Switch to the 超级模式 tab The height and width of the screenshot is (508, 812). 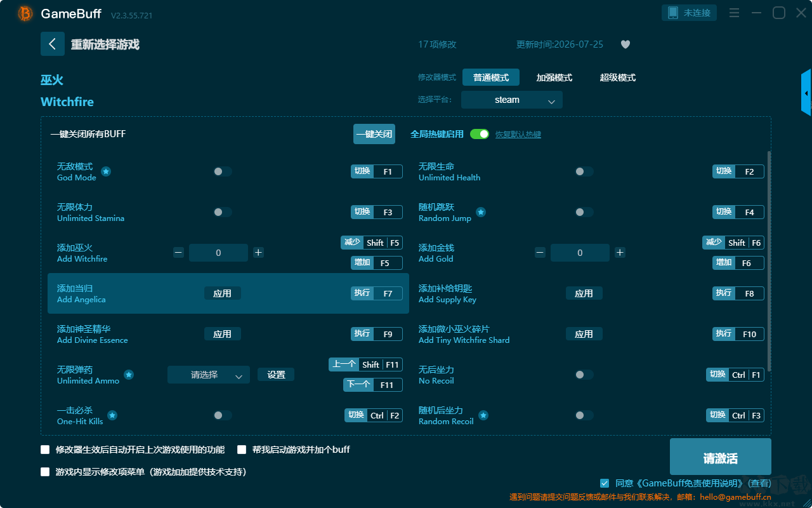618,77
